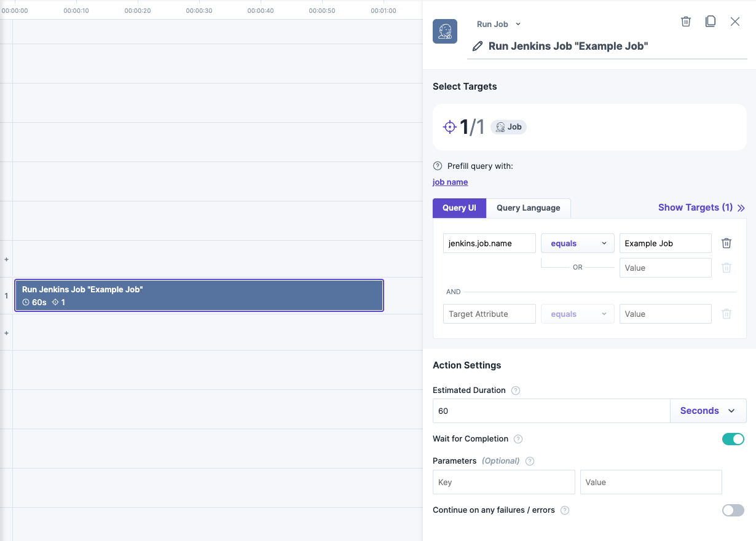Click the trash icon in panel header
Viewport: 756px width, 541px height.
pos(686,22)
